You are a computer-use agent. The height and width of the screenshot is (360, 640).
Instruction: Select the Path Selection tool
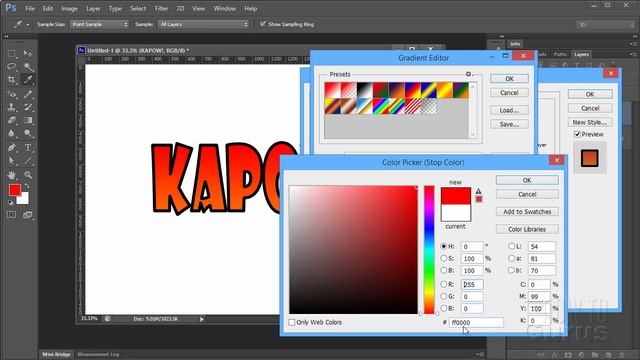(11, 161)
